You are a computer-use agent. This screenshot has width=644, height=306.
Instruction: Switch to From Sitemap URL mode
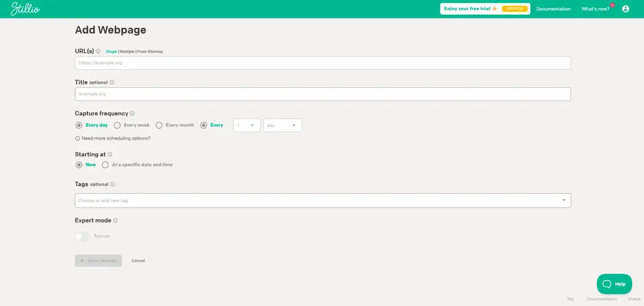(150, 51)
